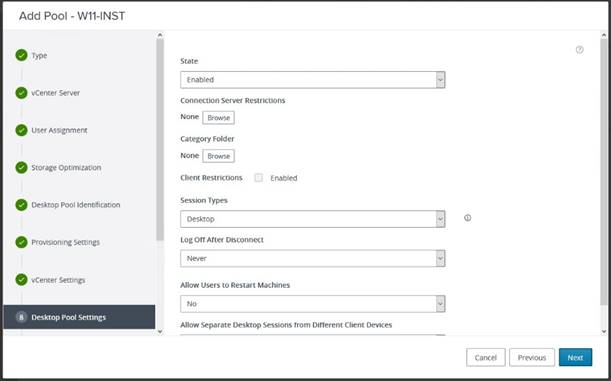The width and height of the screenshot is (611, 381).
Task: Go to the vCenter Server wizard step
Action: coord(56,93)
